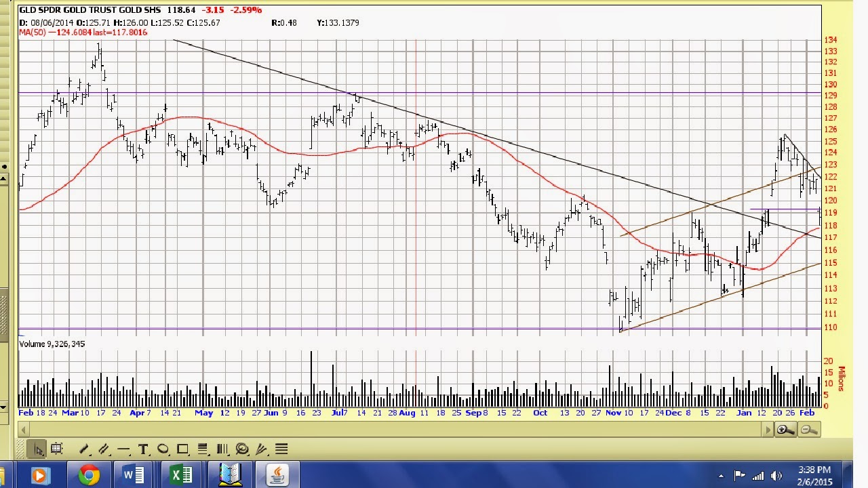
Task: Open the Action Center flag icon
Action: (x=739, y=476)
